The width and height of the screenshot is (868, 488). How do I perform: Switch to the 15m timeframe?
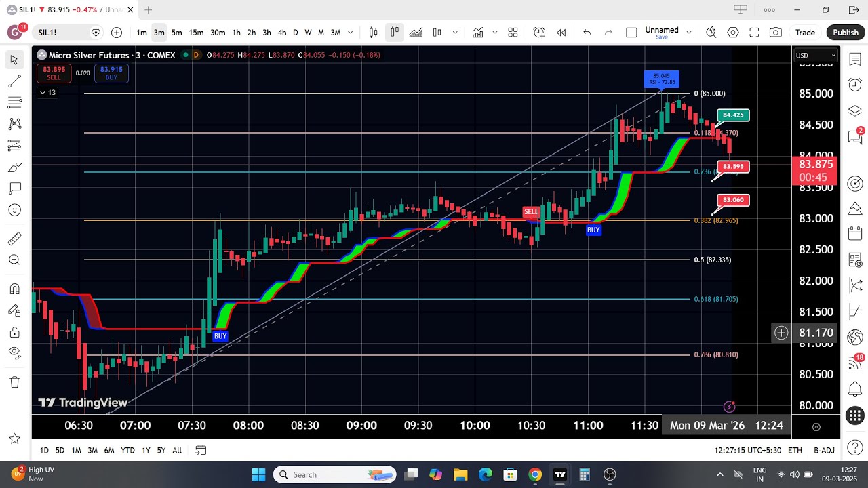tap(196, 33)
